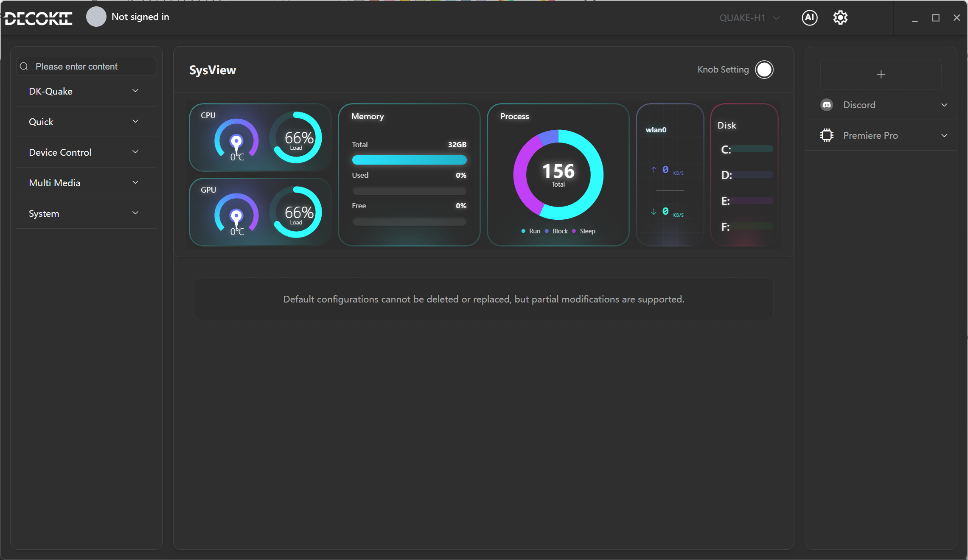
Task: Click the user avatar circle
Action: click(96, 17)
